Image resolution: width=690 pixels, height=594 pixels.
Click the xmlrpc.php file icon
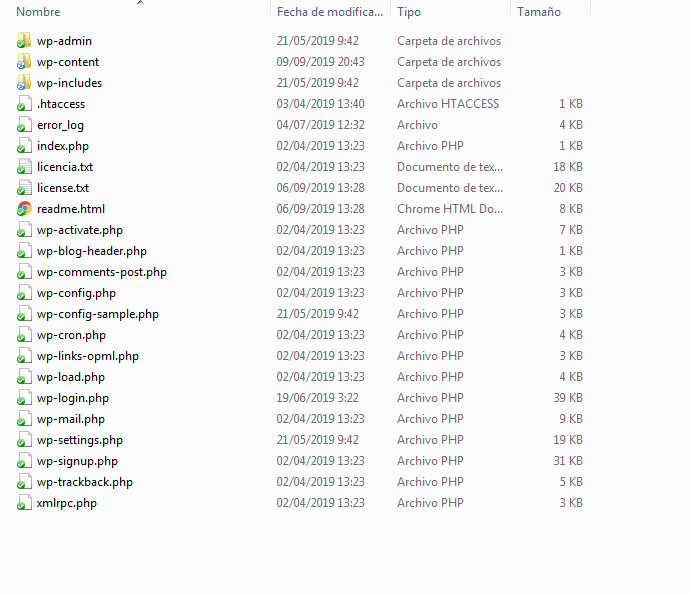pos(24,503)
